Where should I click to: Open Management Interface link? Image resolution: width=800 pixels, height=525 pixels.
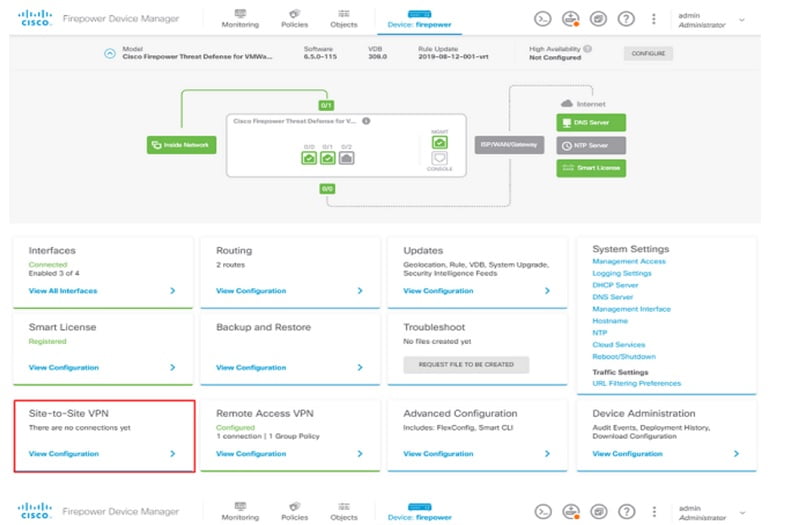(631, 309)
